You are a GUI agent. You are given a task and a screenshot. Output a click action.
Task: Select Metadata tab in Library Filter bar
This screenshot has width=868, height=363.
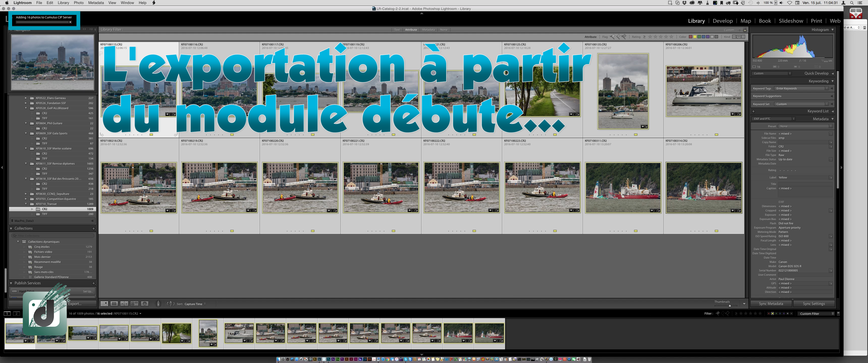pos(428,30)
